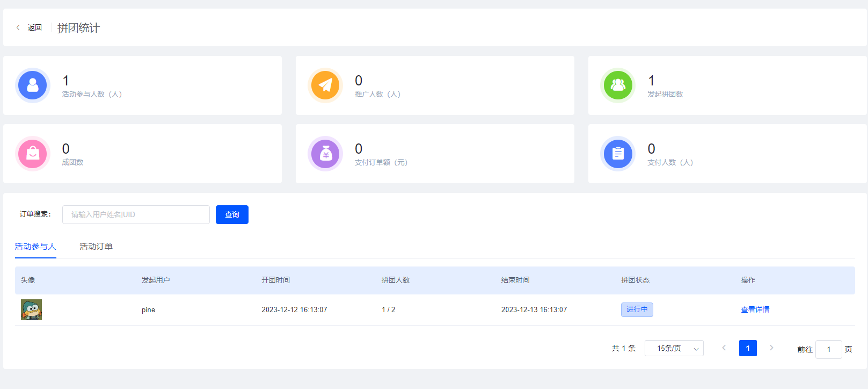Switch to the 活动订单 tab
This screenshot has height=389, width=868.
pyautogui.click(x=96, y=247)
